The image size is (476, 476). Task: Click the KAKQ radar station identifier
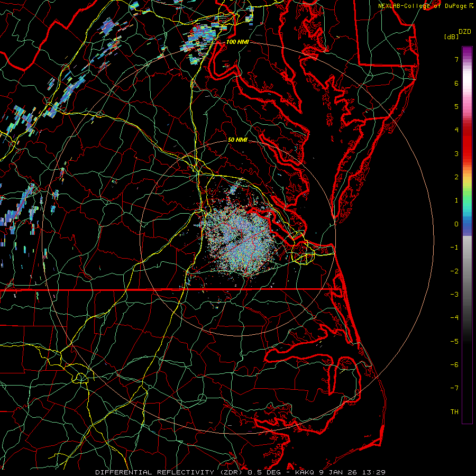pyautogui.click(x=305, y=472)
